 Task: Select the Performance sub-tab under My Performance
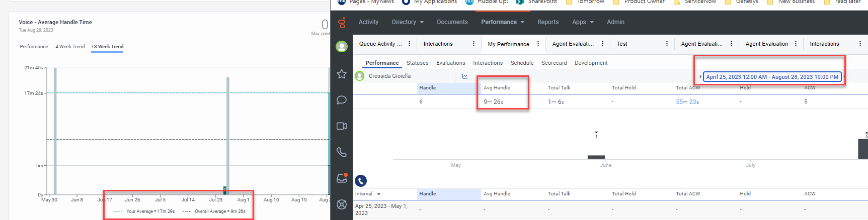[x=382, y=63]
